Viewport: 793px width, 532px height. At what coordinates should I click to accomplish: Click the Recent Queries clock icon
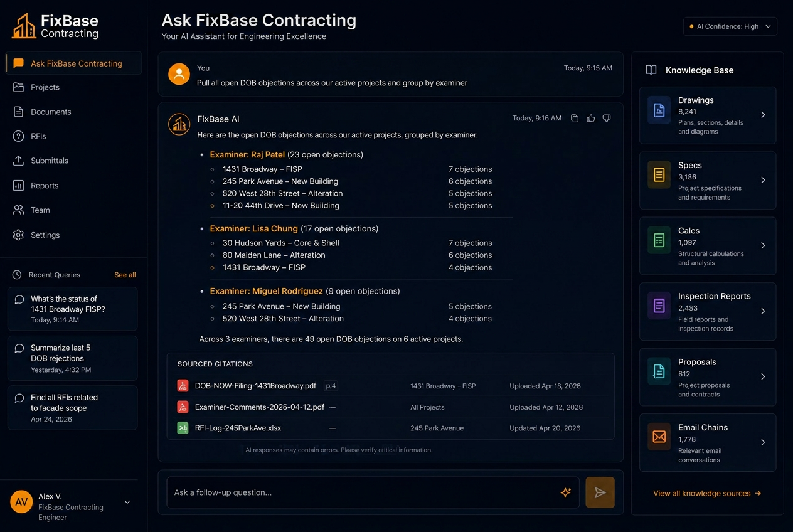pyautogui.click(x=17, y=275)
